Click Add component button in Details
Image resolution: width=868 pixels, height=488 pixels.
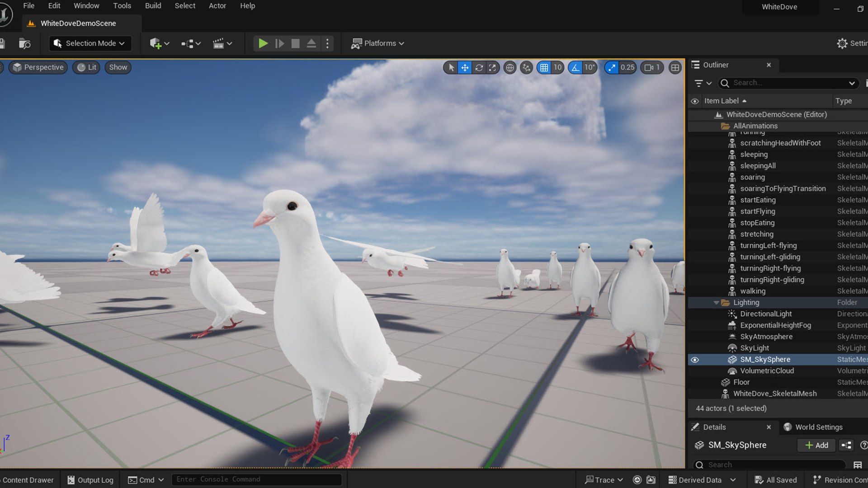817,446
